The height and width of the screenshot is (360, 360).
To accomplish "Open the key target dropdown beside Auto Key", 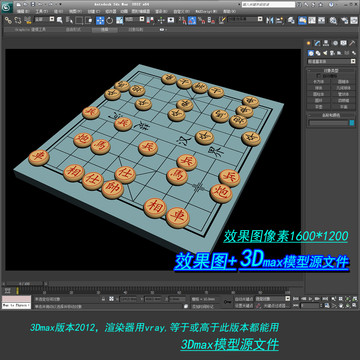I will click(273, 298).
